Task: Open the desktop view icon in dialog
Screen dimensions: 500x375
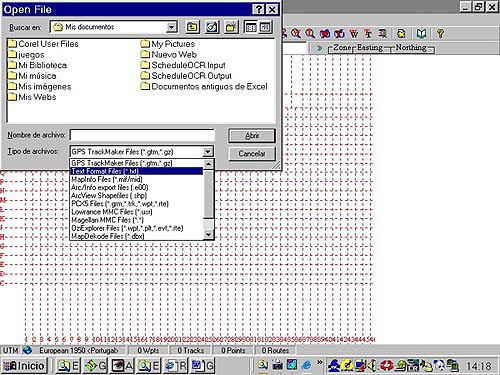Action: [x=212, y=27]
